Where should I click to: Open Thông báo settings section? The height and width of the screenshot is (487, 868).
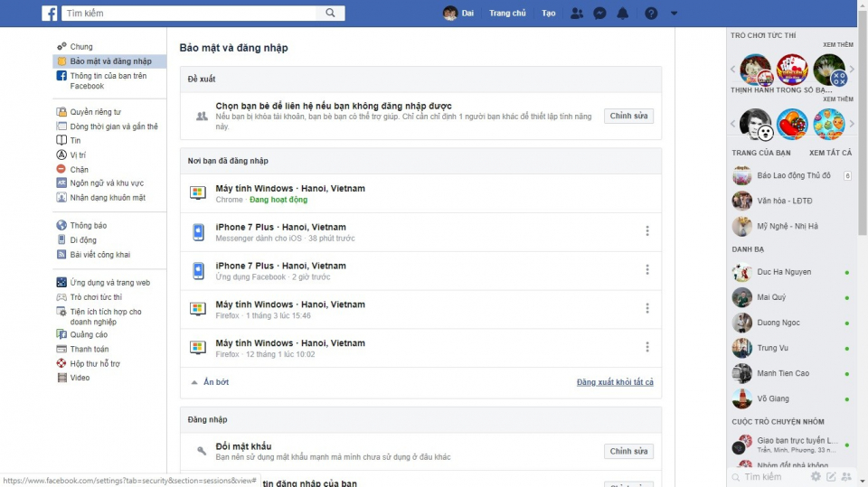click(88, 226)
